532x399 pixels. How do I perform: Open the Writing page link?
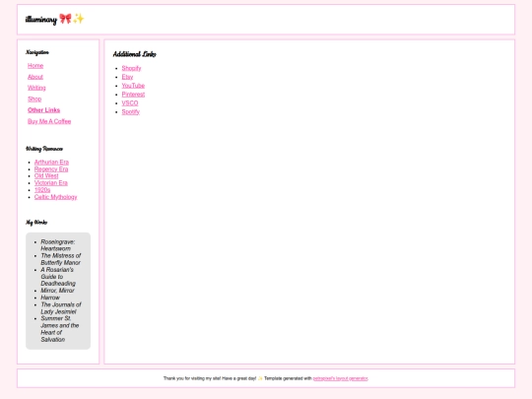[x=36, y=88]
